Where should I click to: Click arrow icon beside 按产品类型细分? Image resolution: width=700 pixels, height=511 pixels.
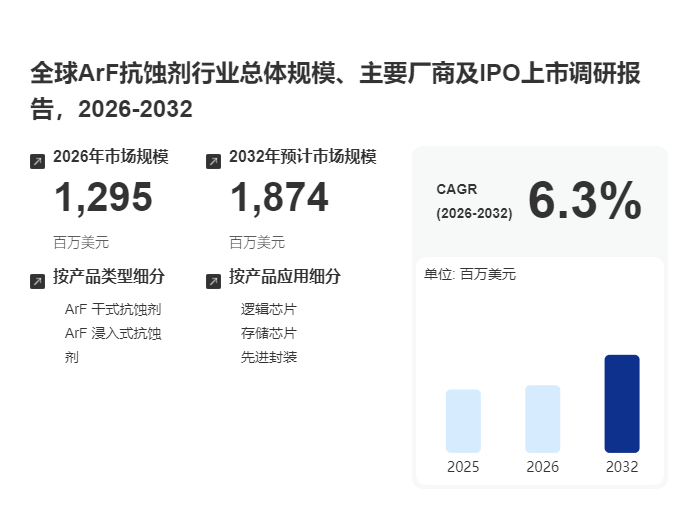pos(38,282)
